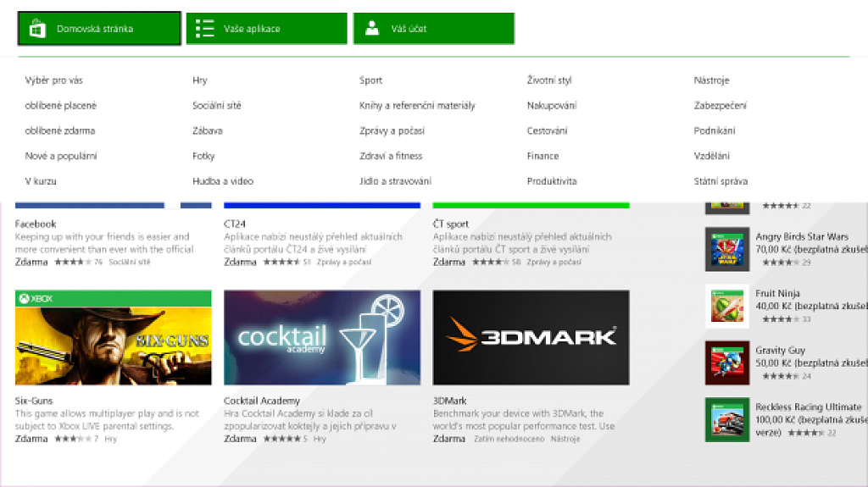Viewport: 868px width, 487px height.
Task: Click Zprávy a počasí tag under ČT24
Action: coord(344,262)
